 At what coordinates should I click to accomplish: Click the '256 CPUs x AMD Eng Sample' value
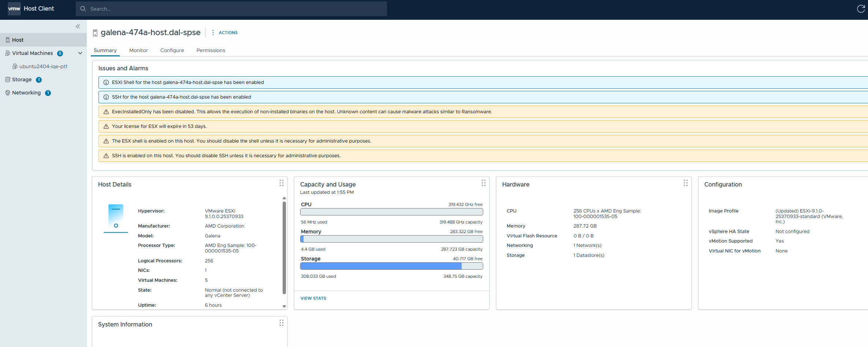point(607,214)
